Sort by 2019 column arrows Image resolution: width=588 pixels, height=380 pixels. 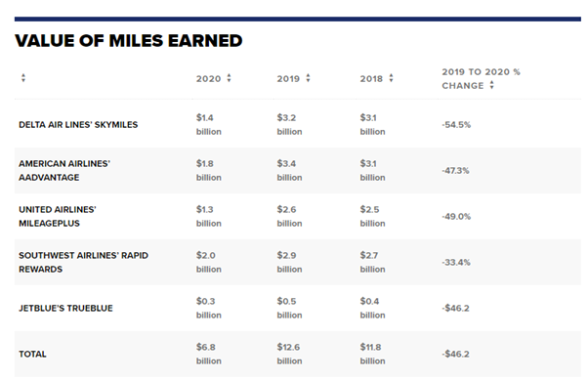point(308,78)
